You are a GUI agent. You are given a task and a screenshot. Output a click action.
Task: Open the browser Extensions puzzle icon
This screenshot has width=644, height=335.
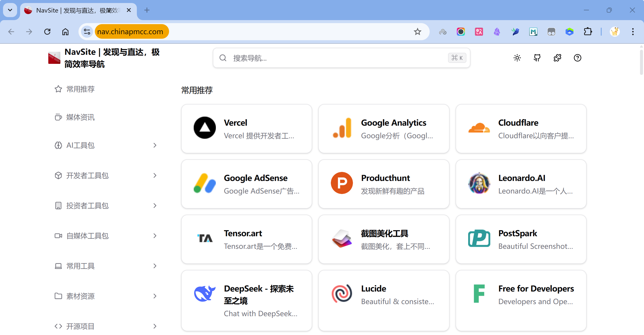click(x=588, y=32)
